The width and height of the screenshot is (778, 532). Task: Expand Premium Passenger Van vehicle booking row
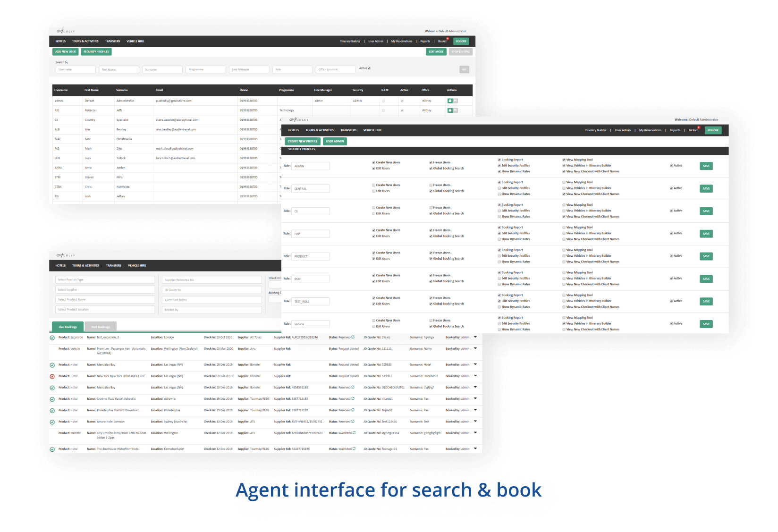coord(475,348)
